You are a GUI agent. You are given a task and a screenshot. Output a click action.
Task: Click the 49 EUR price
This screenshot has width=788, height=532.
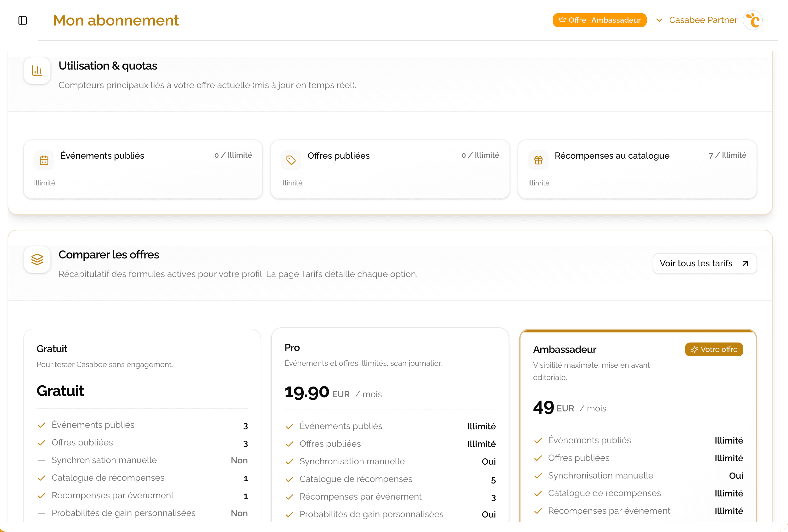(x=553, y=407)
